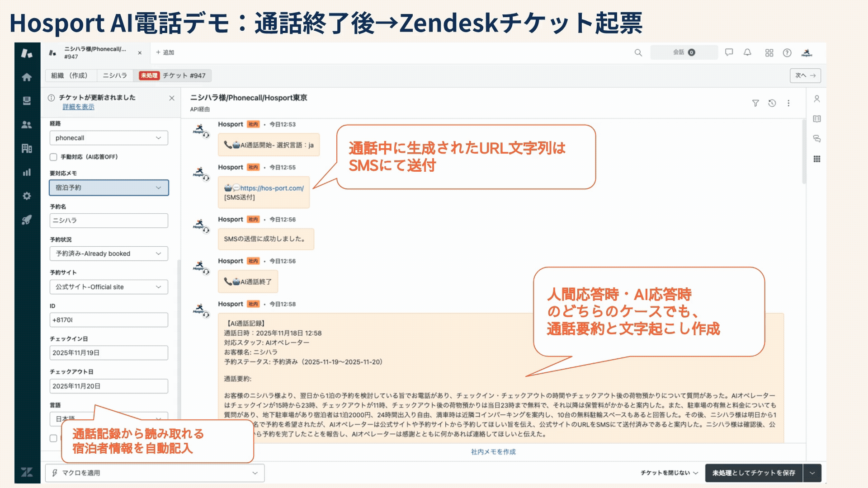
Task: Click the + 追加 tab button
Action: pos(165,52)
